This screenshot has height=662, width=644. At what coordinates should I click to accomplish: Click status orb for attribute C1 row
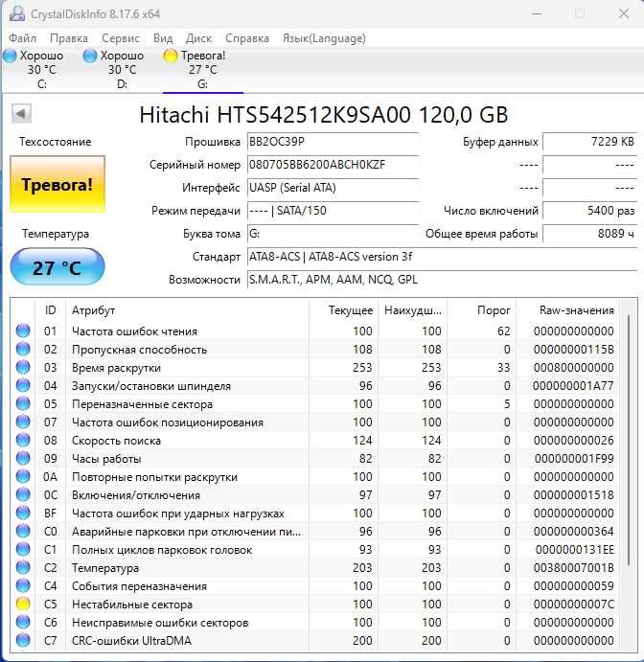[23, 549]
